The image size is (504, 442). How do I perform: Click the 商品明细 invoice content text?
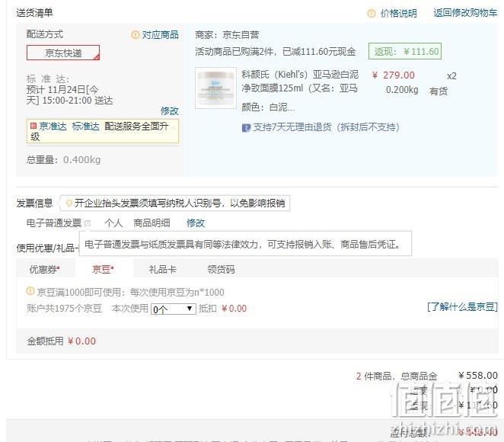click(152, 223)
